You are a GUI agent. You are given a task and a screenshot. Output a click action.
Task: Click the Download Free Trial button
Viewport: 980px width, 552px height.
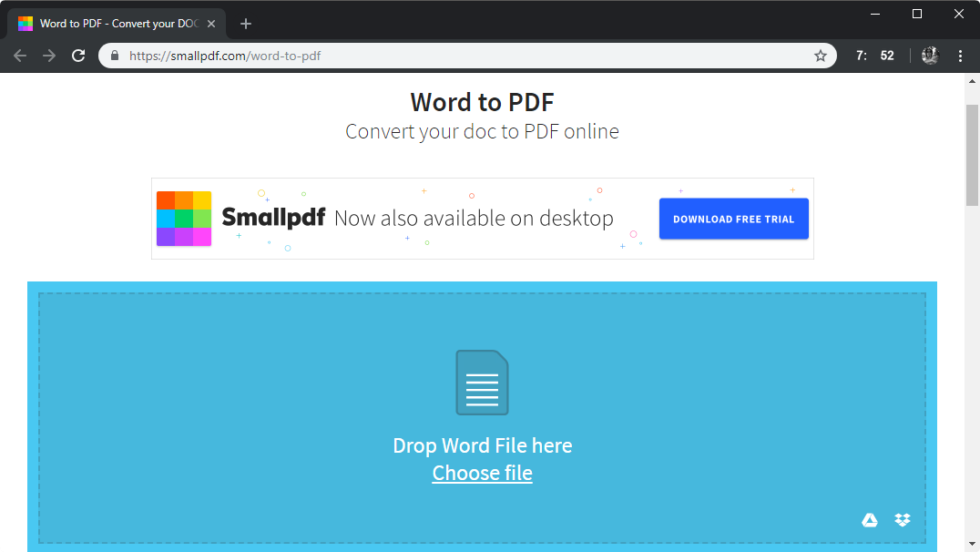point(733,219)
